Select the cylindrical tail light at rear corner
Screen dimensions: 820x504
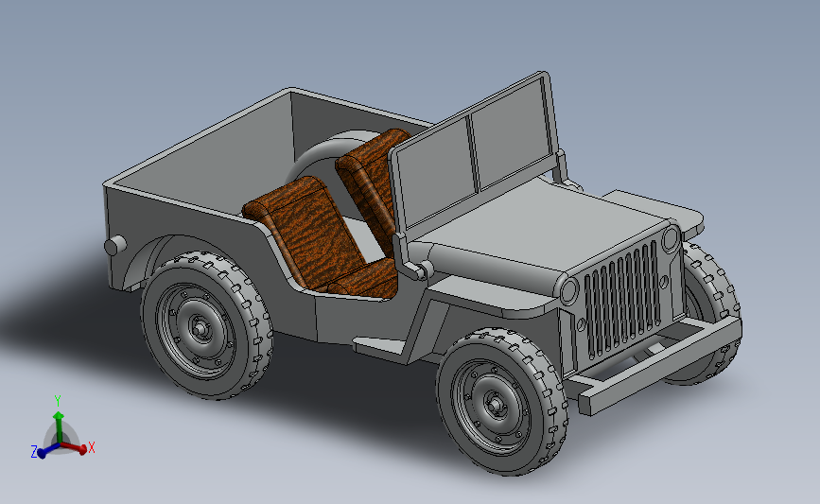115,245
